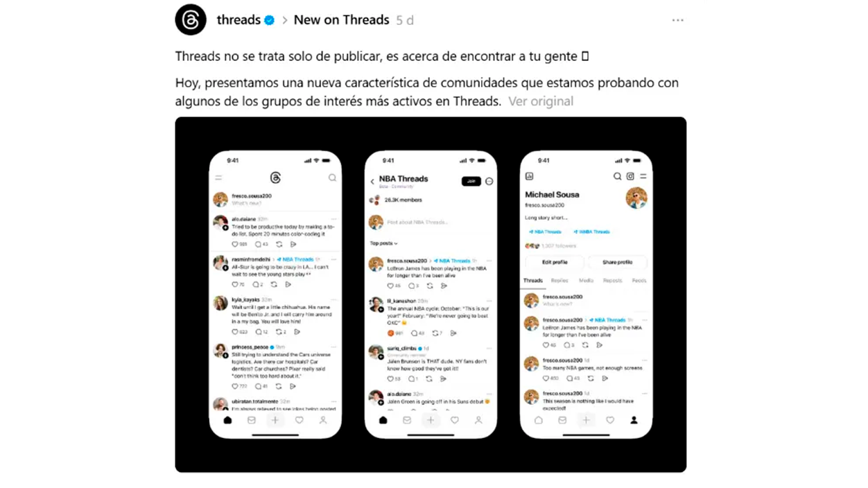Click Instagram icon on Michael Sousa profile
Screen dimensions: 868x488
pos(630,176)
